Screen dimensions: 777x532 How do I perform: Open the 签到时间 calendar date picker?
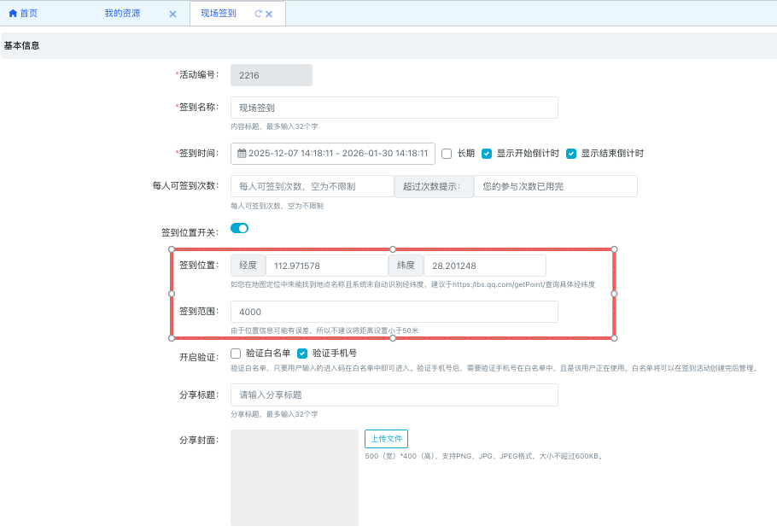[x=242, y=154]
